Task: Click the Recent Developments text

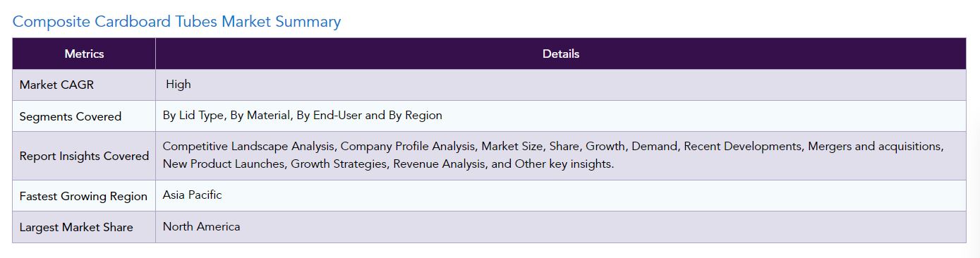Action: point(742,147)
